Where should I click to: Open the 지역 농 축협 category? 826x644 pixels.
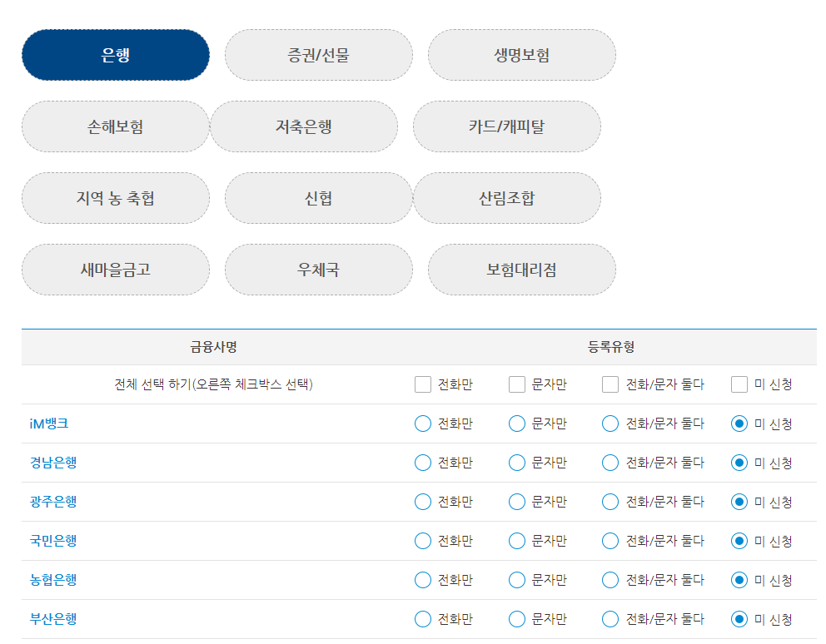(115, 197)
